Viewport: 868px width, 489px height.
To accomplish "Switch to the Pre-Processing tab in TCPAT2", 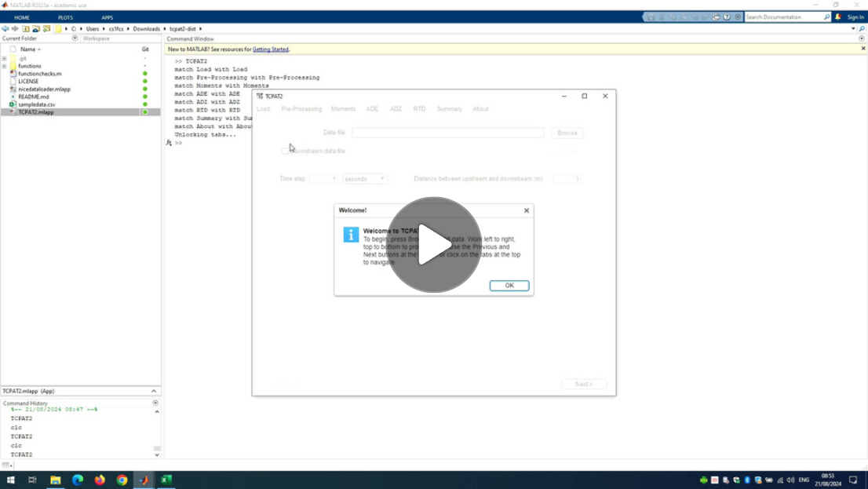I will (x=301, y=109).
